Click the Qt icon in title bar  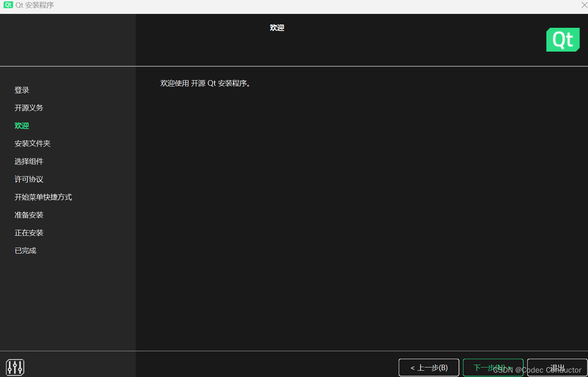point(8,5)
